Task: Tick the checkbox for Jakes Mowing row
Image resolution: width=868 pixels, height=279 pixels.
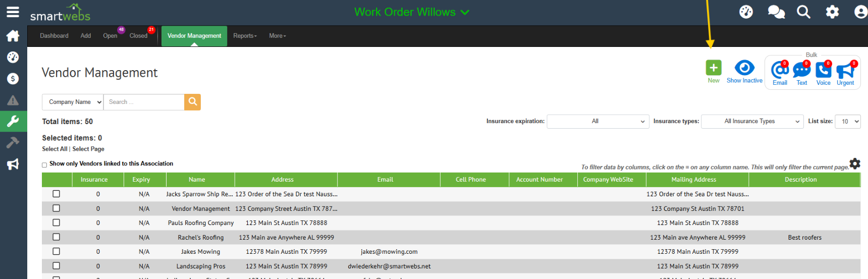Action: click(56, 251)
